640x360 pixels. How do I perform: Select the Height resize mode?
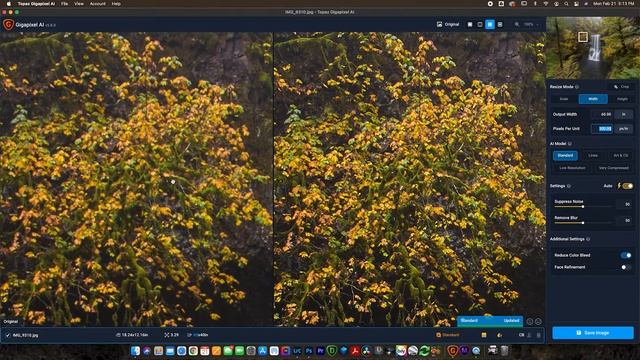[622, 99]
